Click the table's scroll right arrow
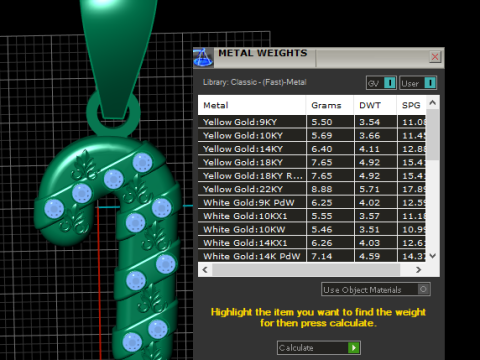This screenshot has height=360, width=480. coord(418,270)
